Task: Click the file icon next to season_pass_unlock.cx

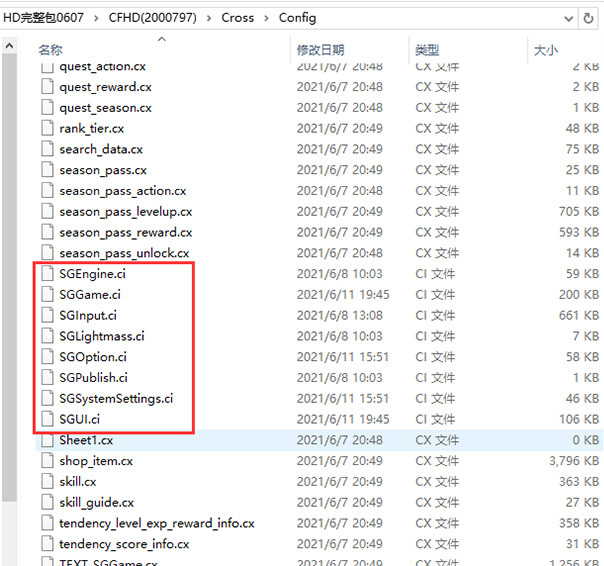Action: pos(47,253)
